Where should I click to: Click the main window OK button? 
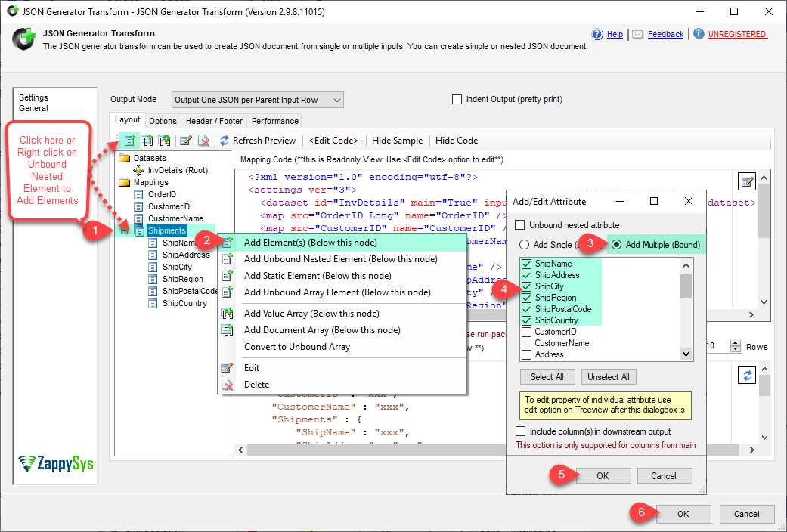pos(683,514)
